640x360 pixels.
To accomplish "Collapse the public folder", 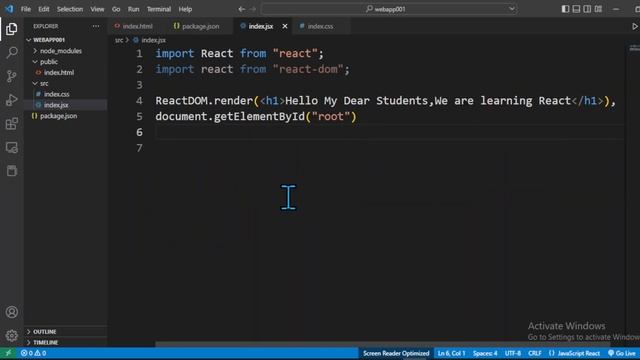I will click(49, 62).
